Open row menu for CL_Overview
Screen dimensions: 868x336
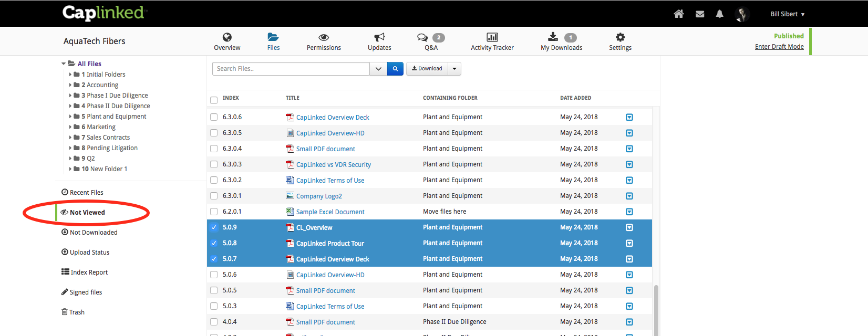[x=629, y=227]
